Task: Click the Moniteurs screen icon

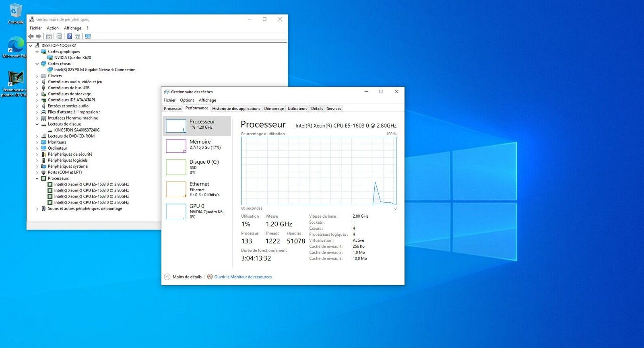Action: point(43,142)
